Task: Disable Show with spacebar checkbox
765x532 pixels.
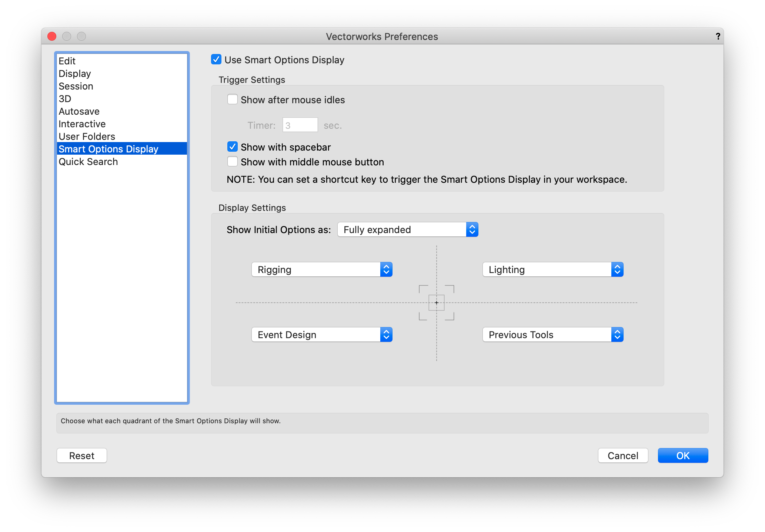Action: pos(233,147)
